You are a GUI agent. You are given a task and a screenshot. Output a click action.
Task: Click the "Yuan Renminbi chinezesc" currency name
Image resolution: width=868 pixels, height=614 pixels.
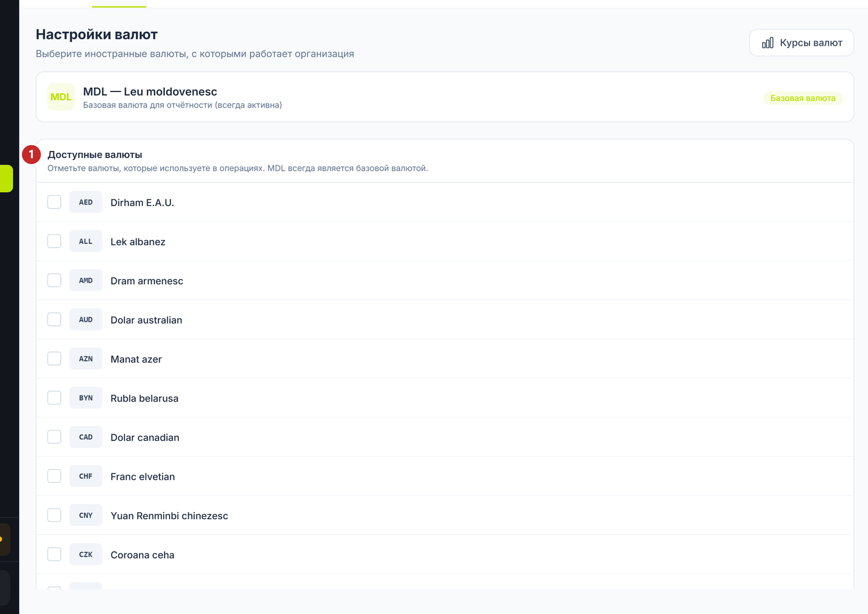tap(170, 516)
